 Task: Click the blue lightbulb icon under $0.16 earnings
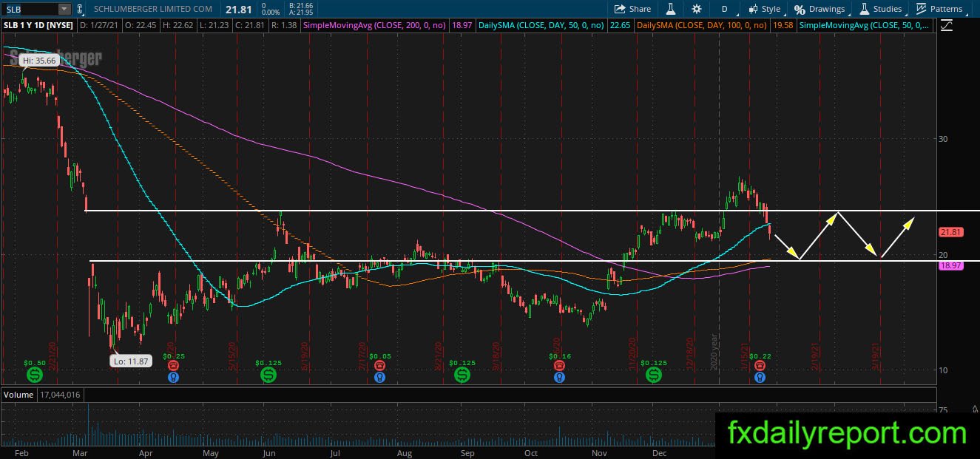coord(559,377)
